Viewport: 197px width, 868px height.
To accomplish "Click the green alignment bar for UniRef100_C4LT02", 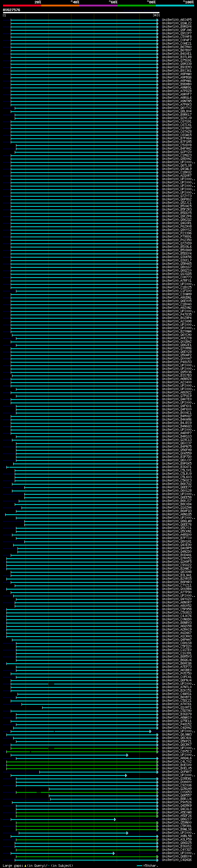I will pyautogui.click(x=82, y=761).
